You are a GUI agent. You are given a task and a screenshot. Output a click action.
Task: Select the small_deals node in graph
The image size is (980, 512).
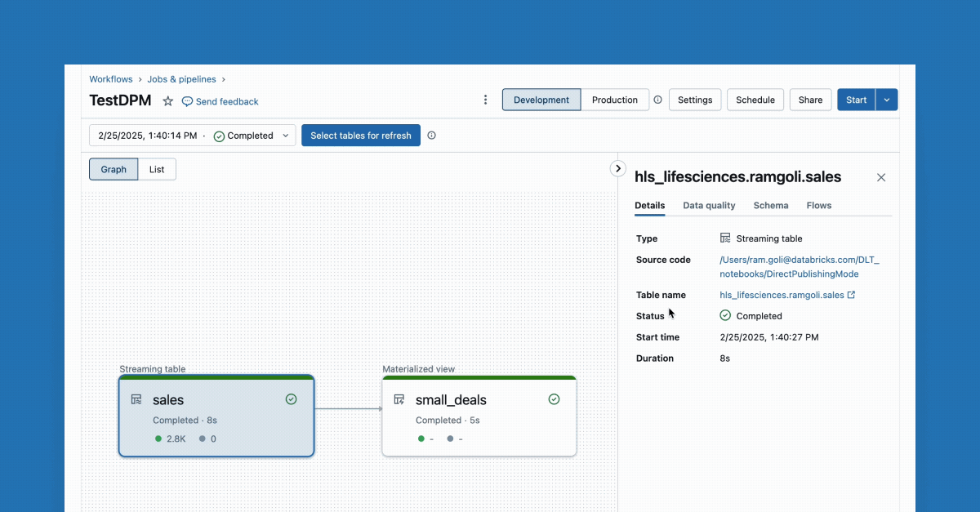[479, 416]
